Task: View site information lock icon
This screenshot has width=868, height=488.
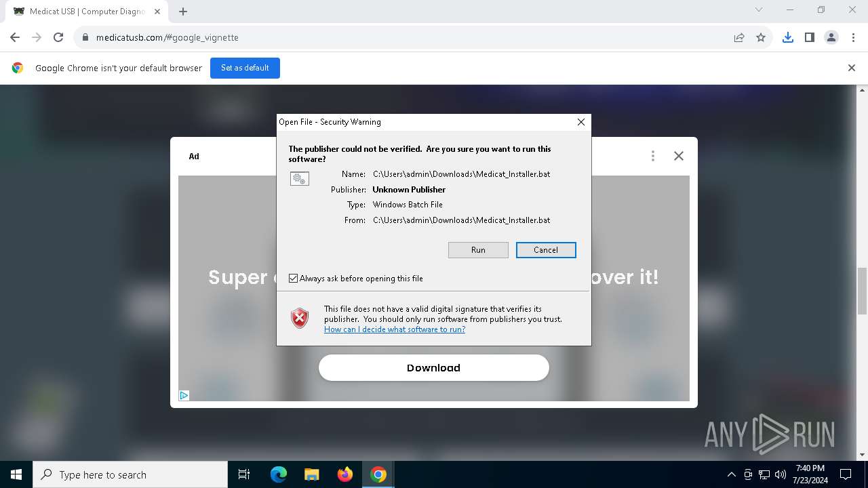Action: (x=85, y=37)
